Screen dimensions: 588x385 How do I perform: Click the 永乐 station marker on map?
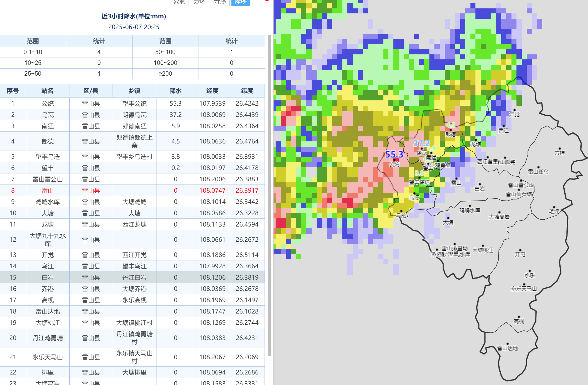pos(530,271)
